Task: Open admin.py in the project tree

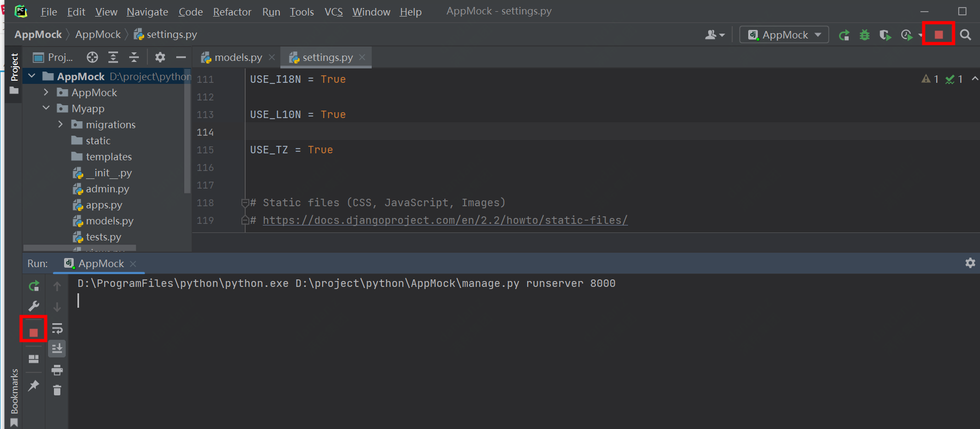Action: point(107,189)
